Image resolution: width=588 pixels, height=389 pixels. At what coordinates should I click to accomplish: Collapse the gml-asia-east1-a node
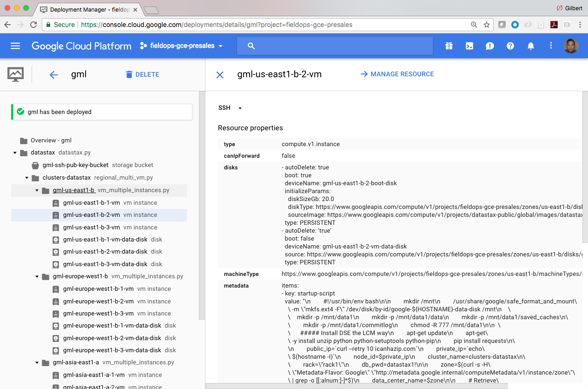tap(37, 362)
